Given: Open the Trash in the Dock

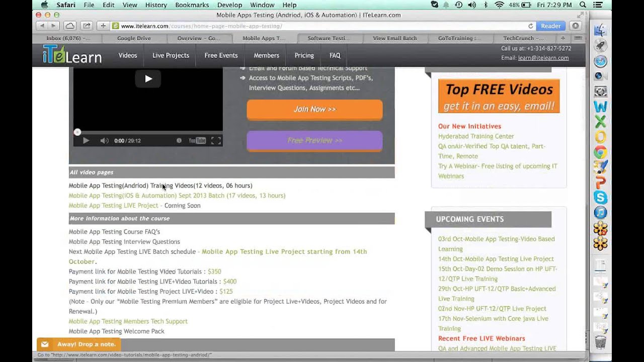Looking at the screenshot, I should tap(600, 342).
